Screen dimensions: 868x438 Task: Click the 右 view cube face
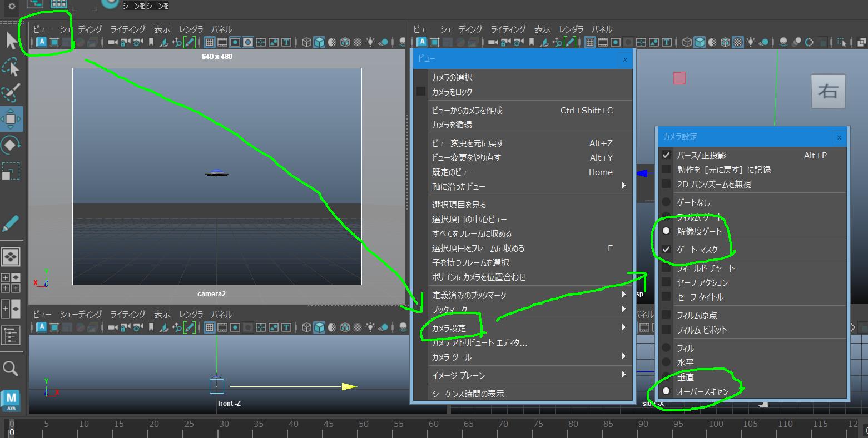tap(827, 91)
